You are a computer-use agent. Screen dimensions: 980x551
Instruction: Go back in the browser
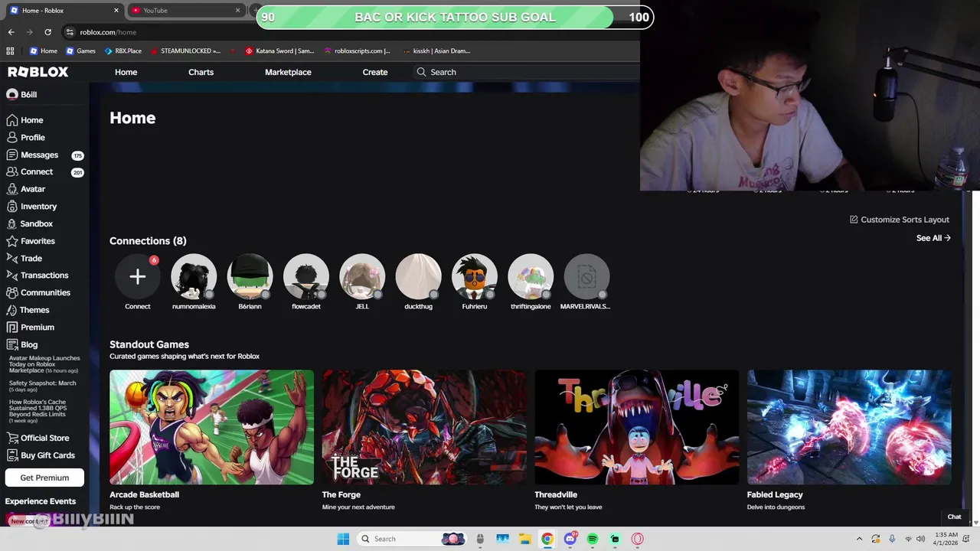click(x=11, y=32)
